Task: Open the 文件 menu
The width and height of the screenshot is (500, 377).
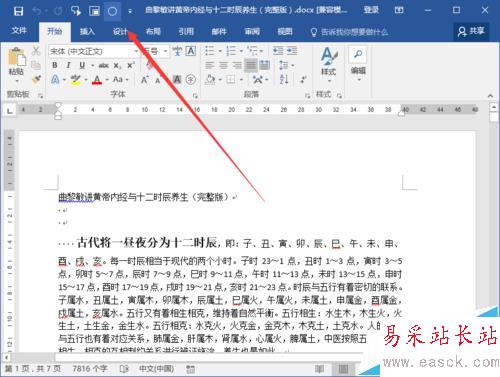Action: tap(19, 31)
